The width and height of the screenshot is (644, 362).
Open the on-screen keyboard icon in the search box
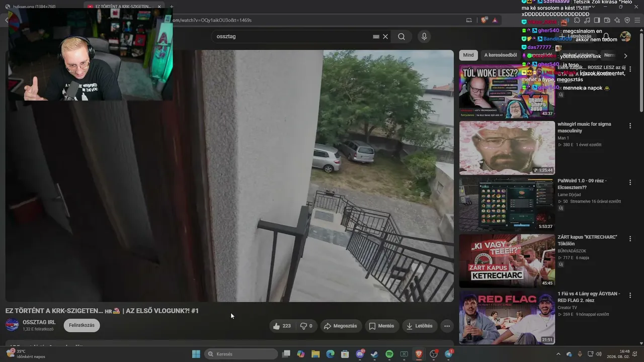[376, 36]
